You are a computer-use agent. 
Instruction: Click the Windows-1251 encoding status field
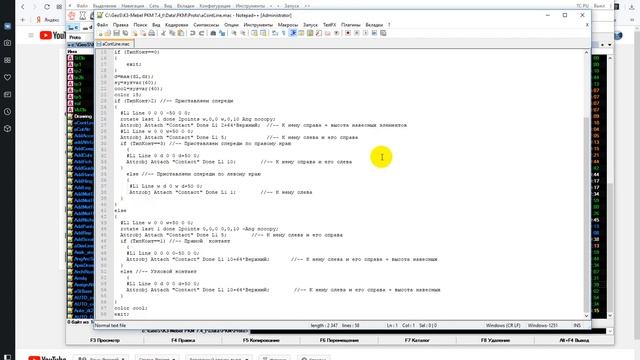(542, 325)
